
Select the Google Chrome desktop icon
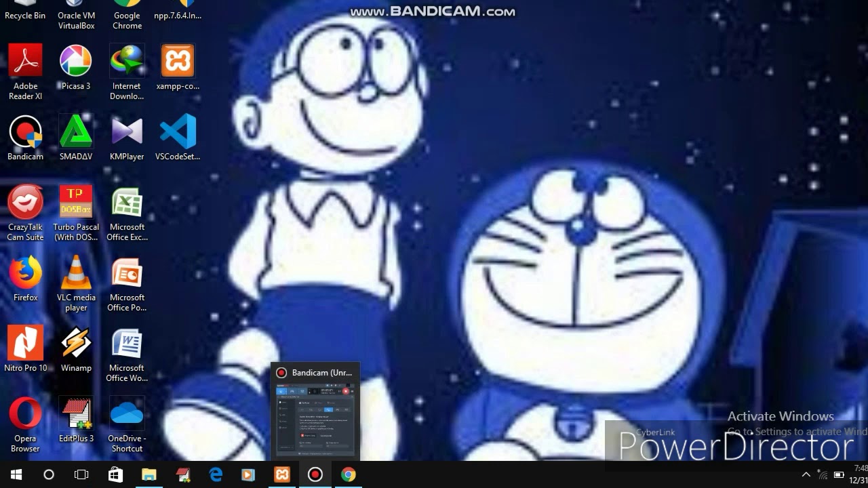pyautogui.click(x=127, y=15)
